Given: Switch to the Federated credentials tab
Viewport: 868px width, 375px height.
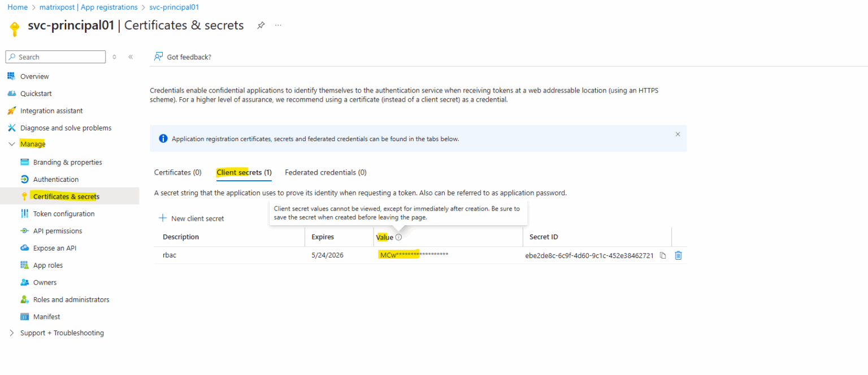Looking at the screenshot, I should (x=325, y=172).
